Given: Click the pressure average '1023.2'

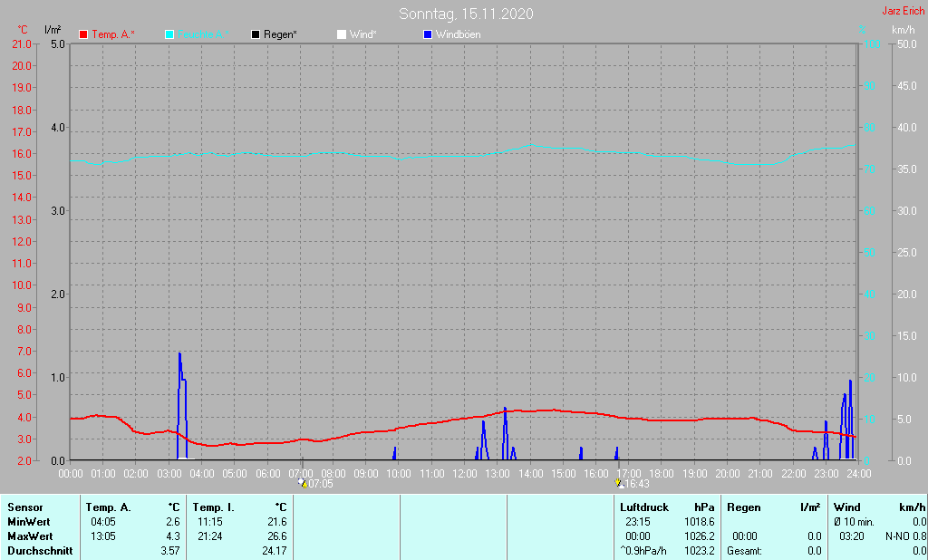Looking at the screenshot, I should [699, 551].
